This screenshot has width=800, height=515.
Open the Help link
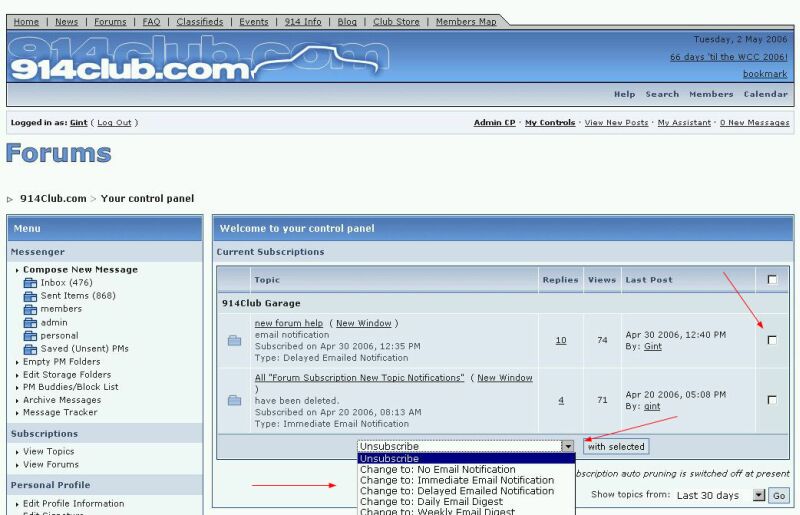(x=624, y=94)
